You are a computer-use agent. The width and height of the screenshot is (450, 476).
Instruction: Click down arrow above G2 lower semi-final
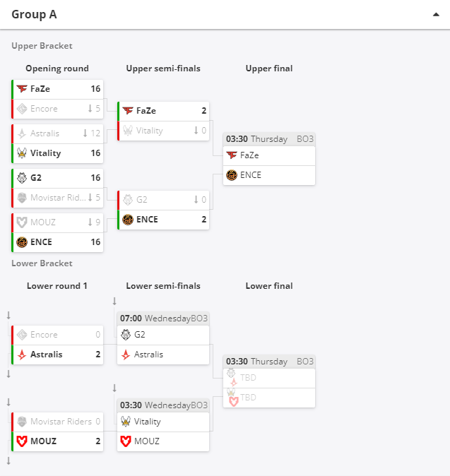coord(114,301)
